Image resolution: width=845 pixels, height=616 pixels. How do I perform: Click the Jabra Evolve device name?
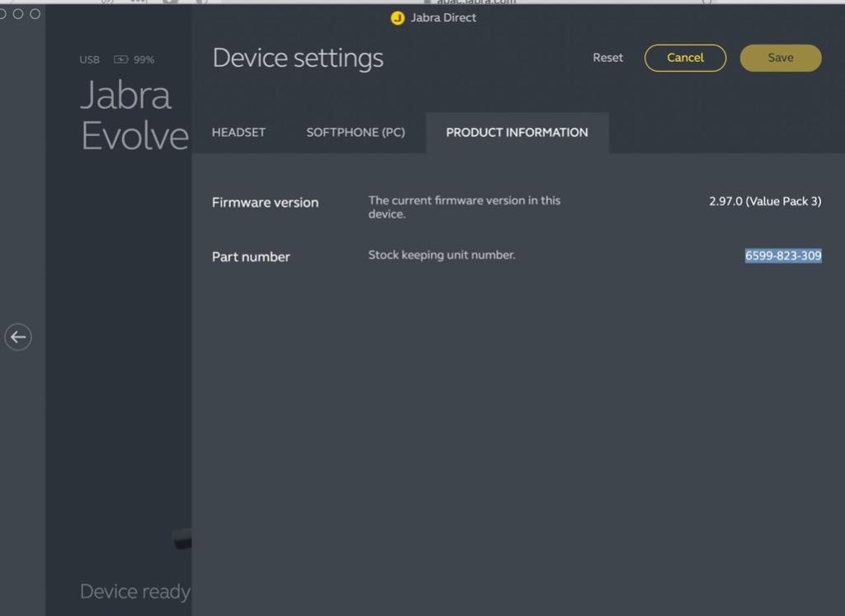[135, 115]
